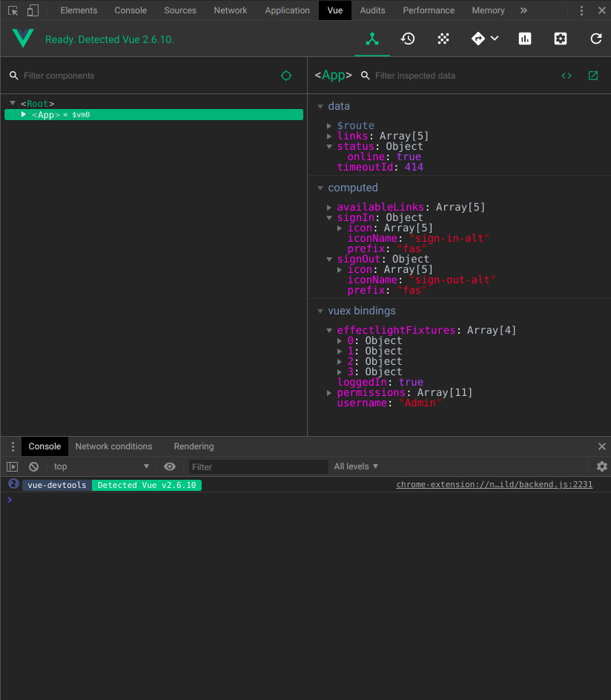Collapse the status object in data
Screen dimensions: 611x700
click(328, 146)
